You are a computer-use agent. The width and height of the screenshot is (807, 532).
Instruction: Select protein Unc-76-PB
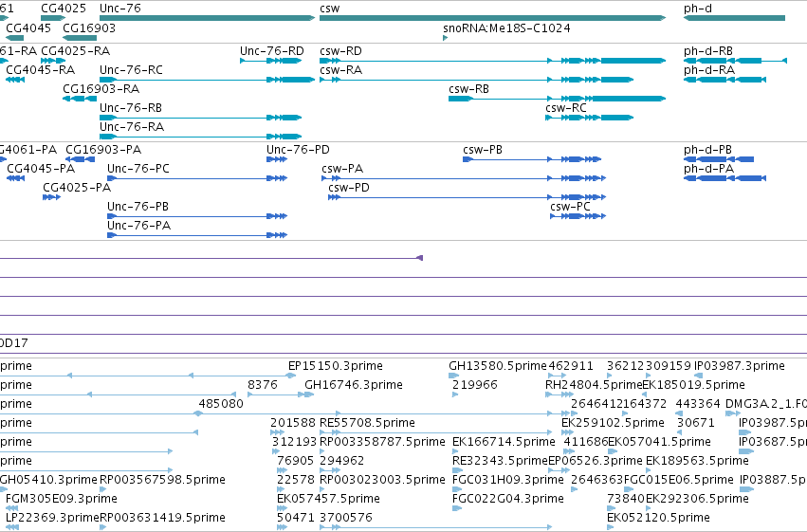[197, 216]
